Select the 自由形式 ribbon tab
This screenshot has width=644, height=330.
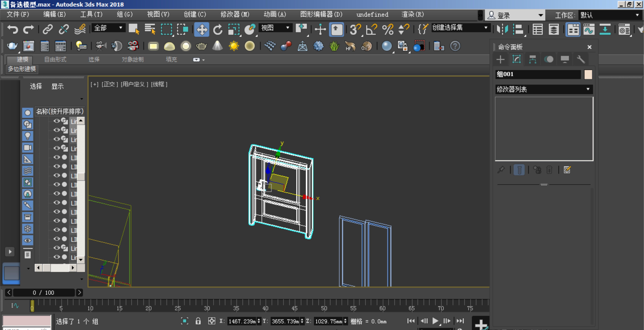[x=55, y=60]
